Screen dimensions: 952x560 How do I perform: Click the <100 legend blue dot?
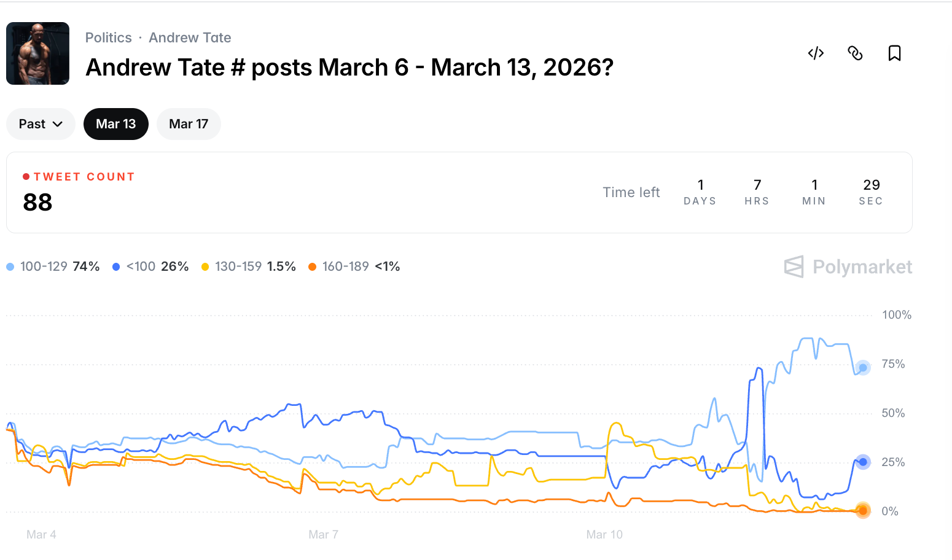pos(116,266)
